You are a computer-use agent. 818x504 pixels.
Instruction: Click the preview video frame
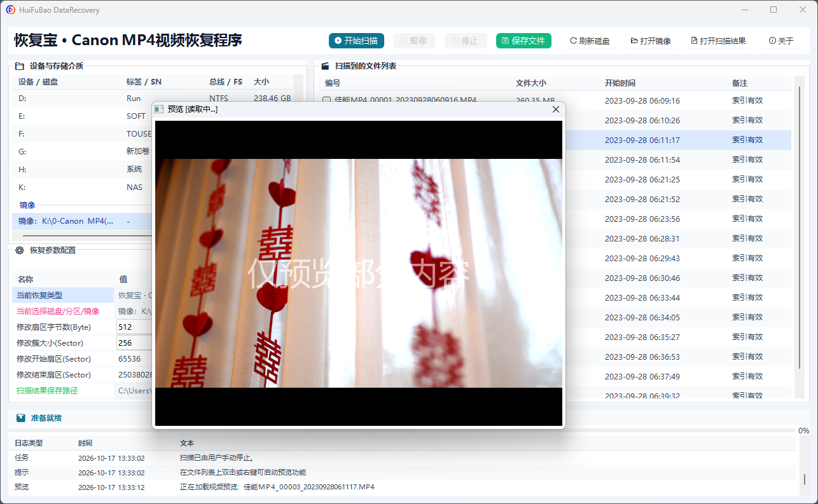pos(359,273)
